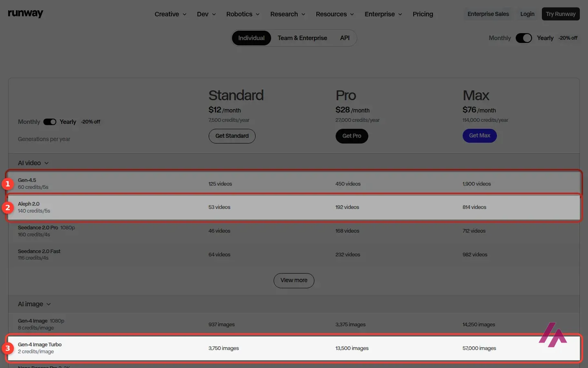
Task: Click the 53 videos cell
Action: 219,207
